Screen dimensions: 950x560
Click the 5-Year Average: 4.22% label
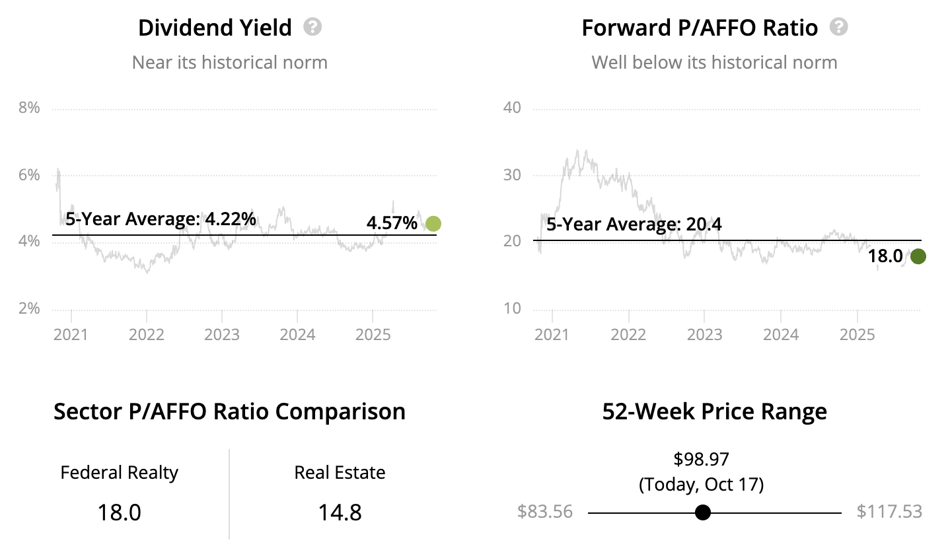click(x=161, y=219)
